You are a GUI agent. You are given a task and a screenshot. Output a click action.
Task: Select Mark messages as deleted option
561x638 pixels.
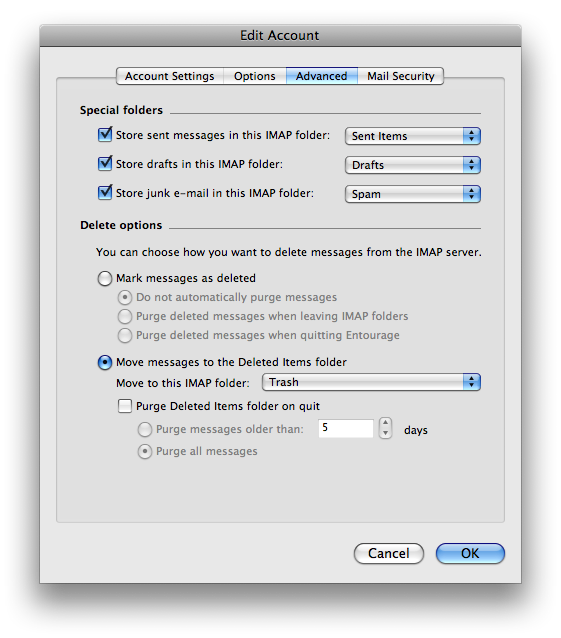coord(105,278)
